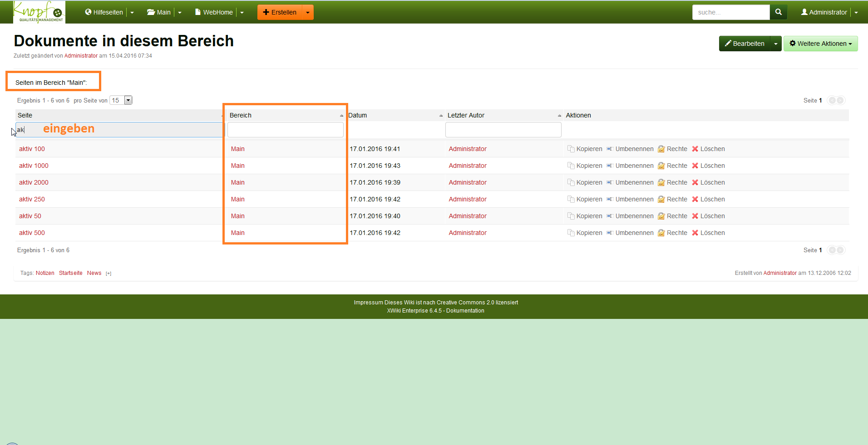Viewport: 868px width, 445px height.
Task: Click the search magnifier icon button
Action: (778, 12)
